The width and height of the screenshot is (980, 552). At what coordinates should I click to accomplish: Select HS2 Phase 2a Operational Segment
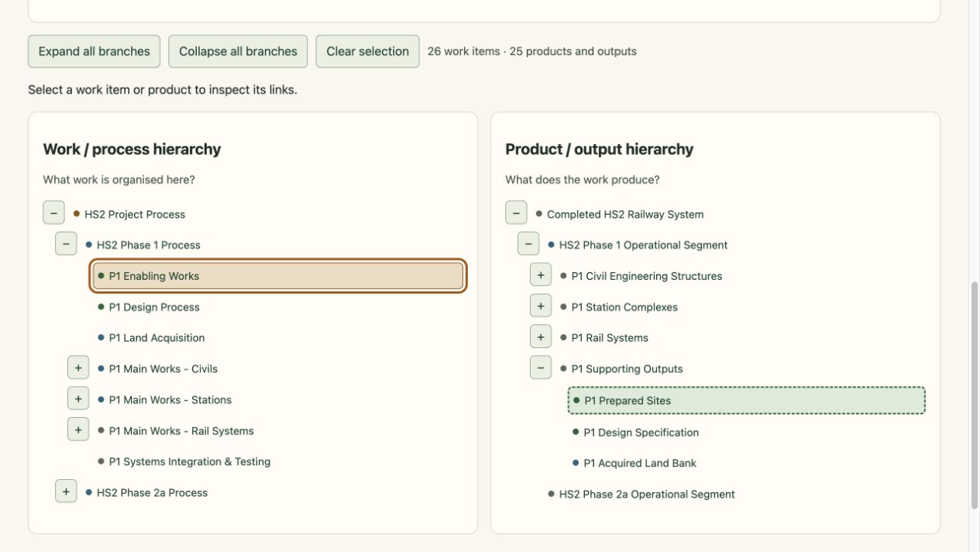click(x=647, y=494)
